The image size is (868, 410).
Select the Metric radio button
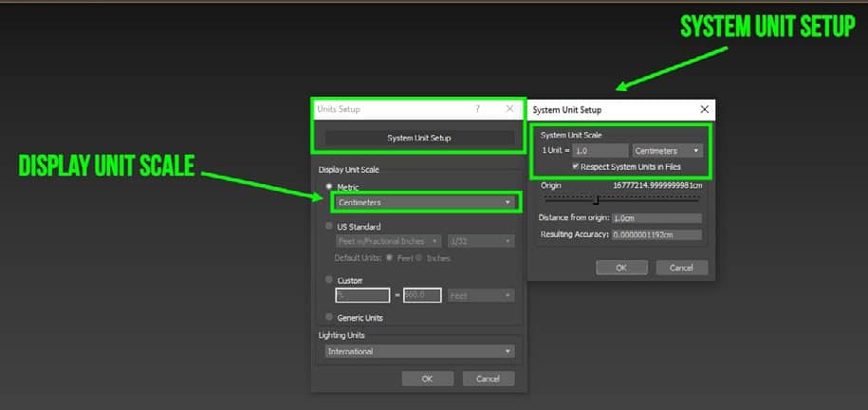[329, 187]
